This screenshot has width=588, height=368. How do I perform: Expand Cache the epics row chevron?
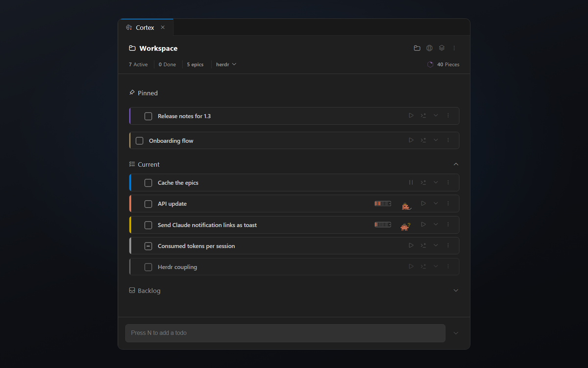pos(436,183)
